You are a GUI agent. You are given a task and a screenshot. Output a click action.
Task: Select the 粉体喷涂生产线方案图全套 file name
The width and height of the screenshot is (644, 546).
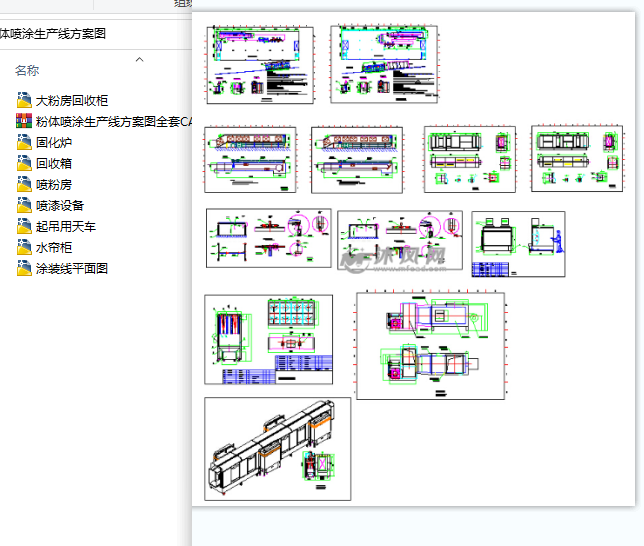(114, 122)
